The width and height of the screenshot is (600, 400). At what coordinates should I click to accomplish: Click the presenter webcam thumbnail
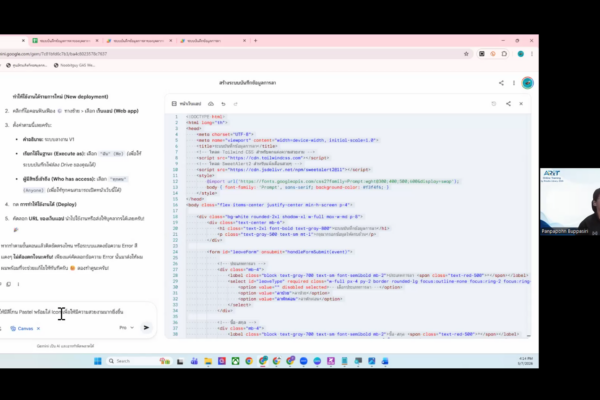(570, 201)
